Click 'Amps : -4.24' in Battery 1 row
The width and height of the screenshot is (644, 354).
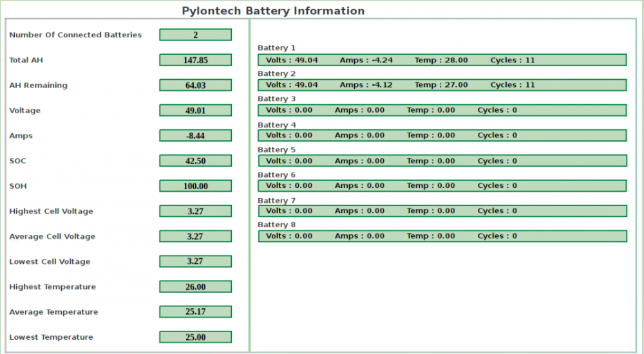click(366, 61)
